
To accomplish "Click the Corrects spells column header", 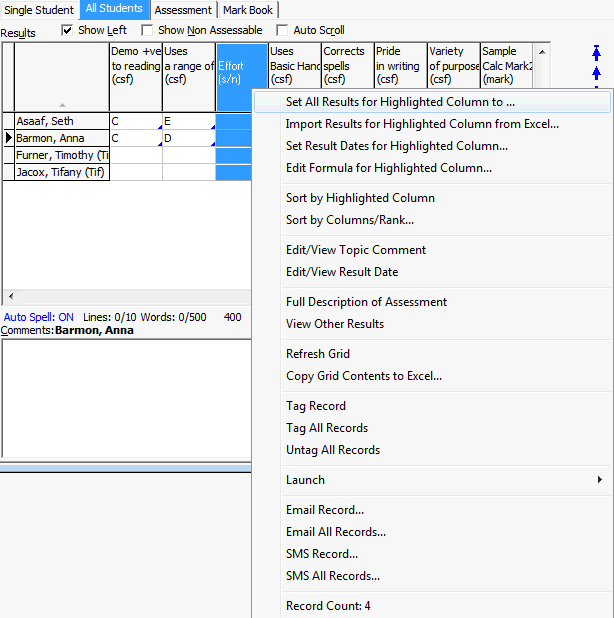I will click(348, 65).
